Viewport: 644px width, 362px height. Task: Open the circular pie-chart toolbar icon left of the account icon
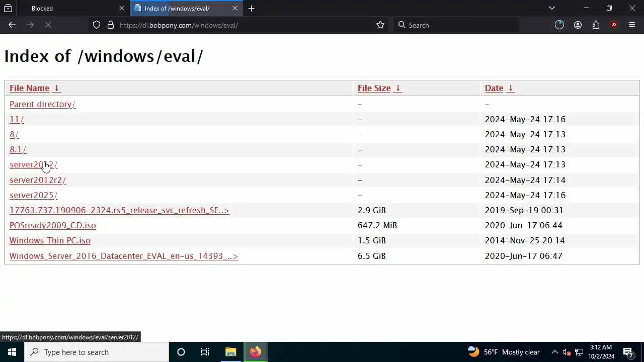pos(559,25)
